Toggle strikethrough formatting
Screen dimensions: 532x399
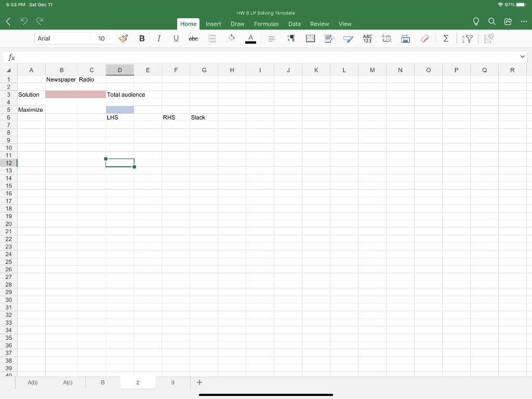tap(193, 38)
